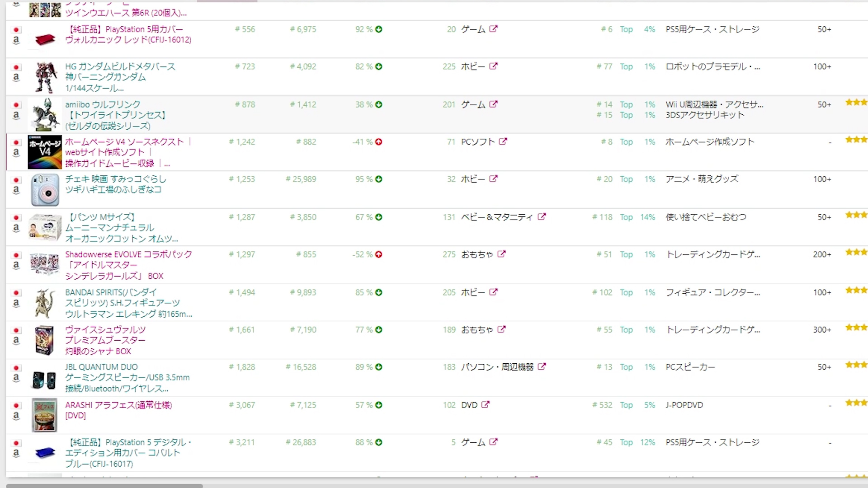Click Japan flag icon in ARASHI DVD row
Image resolution: width=868 pixels, height=488 pixels.
click(16, 405)
